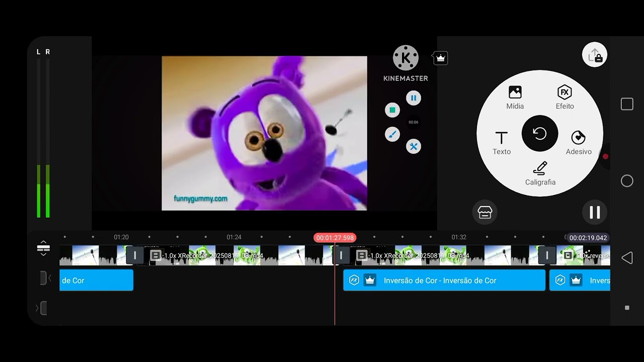The height and width of the screenshot is (362, 644).
Task: Expand the timeline tracks view icon
Action: pos(43,248)
